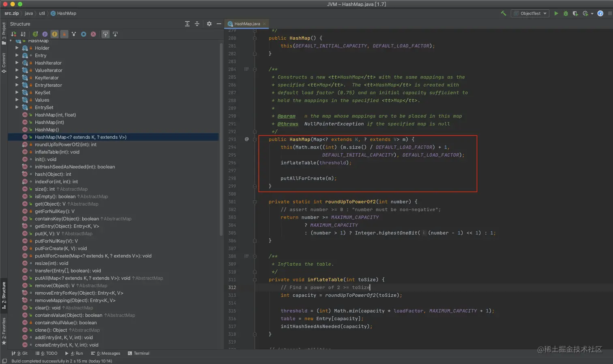The image size is (613, 364).
Task: Click the util breadcrumb item
Action: (x=42, y=13)
